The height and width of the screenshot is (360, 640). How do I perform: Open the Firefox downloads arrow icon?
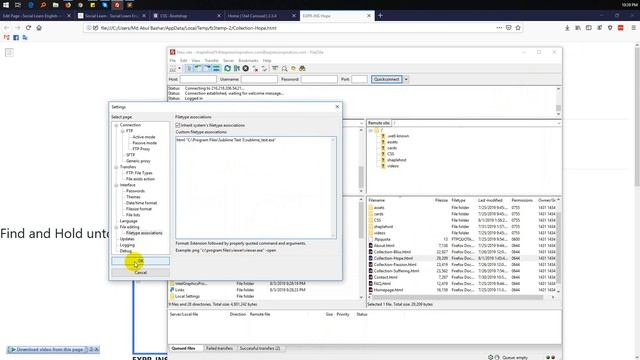pos(567,28)
